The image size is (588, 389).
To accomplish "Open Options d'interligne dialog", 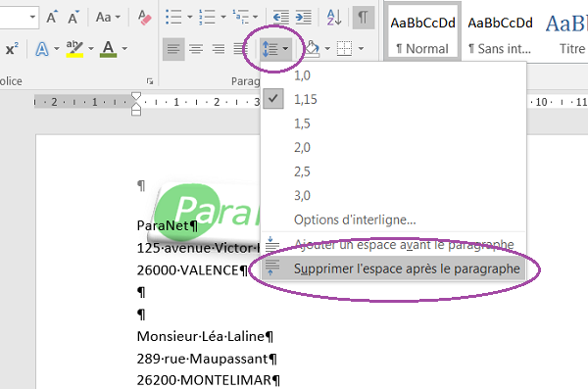I will coord(394,219).
